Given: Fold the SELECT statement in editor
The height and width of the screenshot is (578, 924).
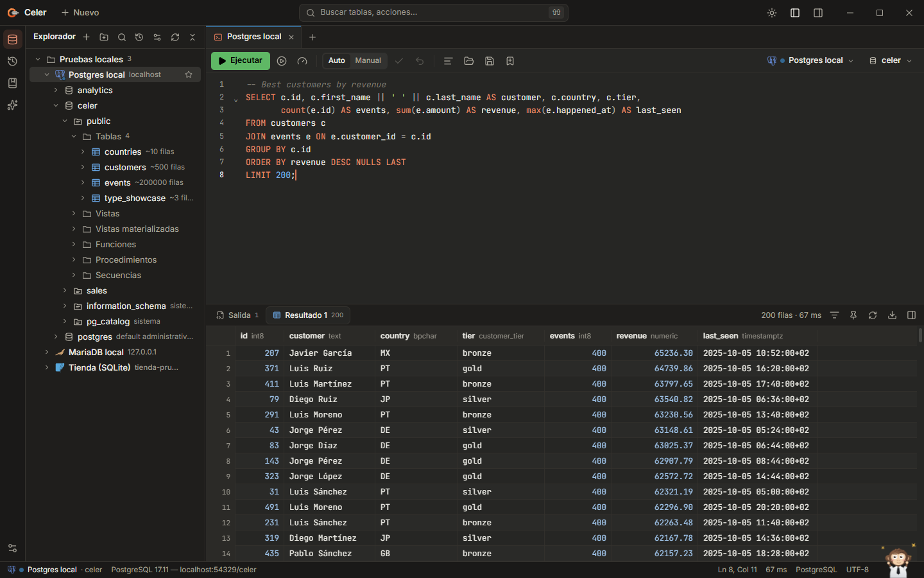Looking at the screenshot, I should [x=235, y=100].
